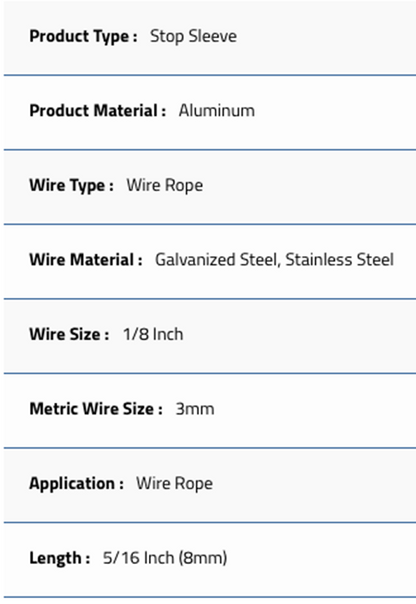Select Wire Rope value in Application row
Image resolution: width=416 pixels, height=604 pixels.
pyautogui.click(x=174, y=484)
